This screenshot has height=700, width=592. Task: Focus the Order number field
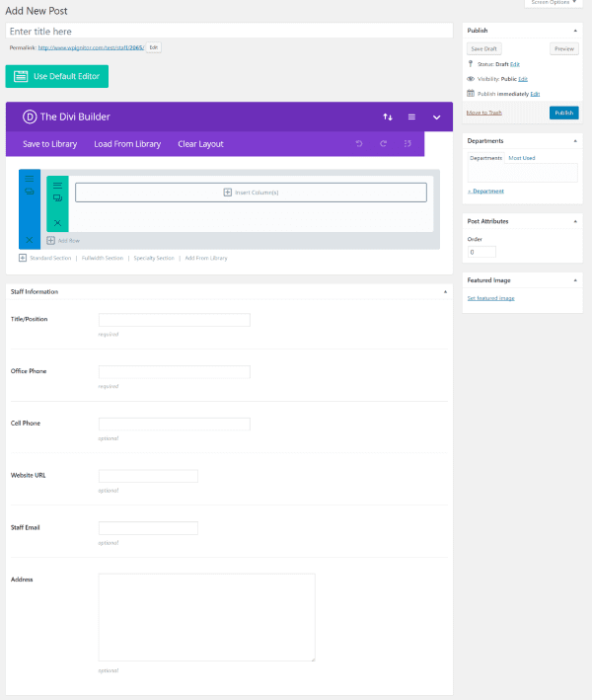point(481,252)
